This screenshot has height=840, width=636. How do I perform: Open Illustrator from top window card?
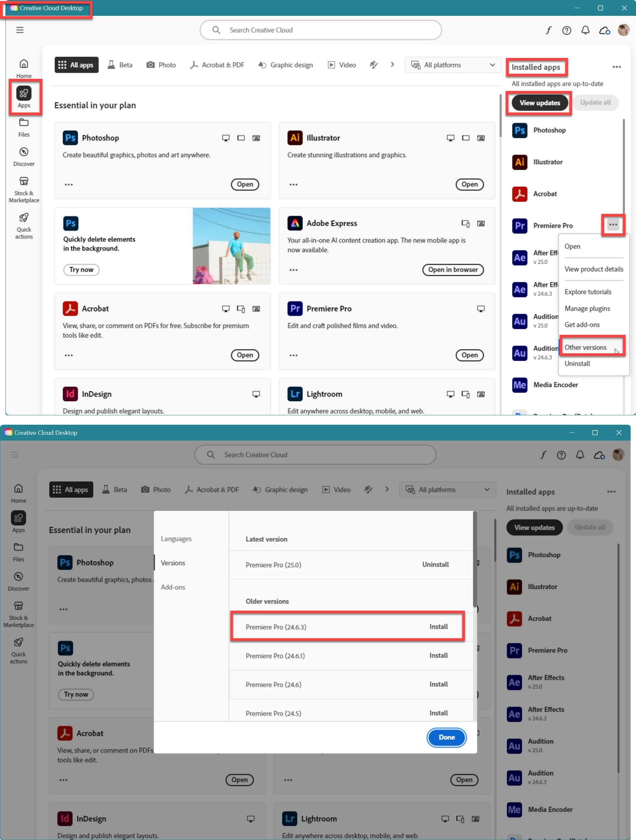470,185
